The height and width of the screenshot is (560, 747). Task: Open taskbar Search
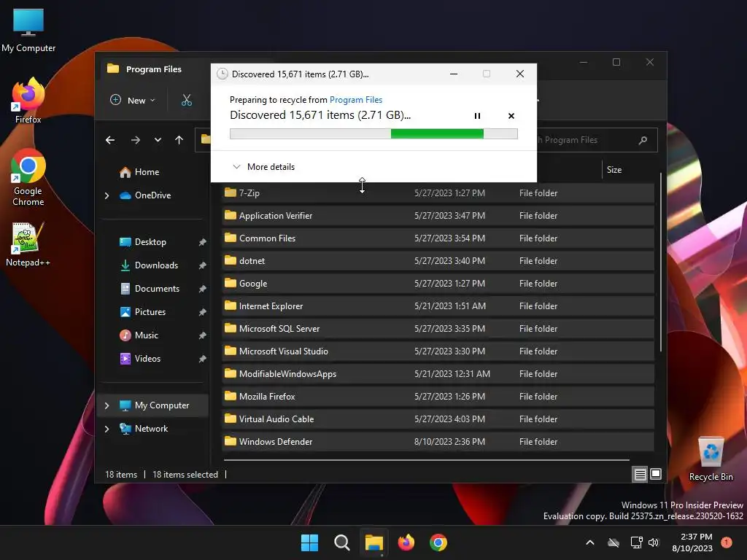pyautogui.click(x=342, y=542)
